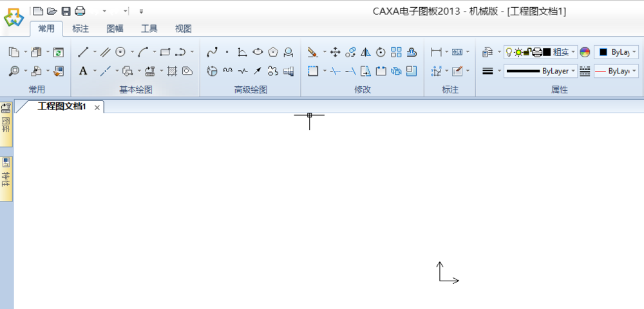
Task: Switch to the 标注 ribbon tab
Action: click(x=80, y=29)
